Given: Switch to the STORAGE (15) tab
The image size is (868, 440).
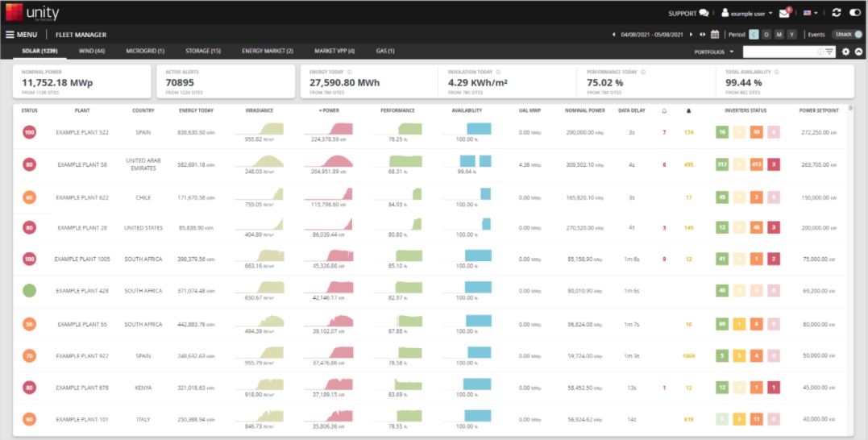Looking at the screenshot, I should point(203,51).
